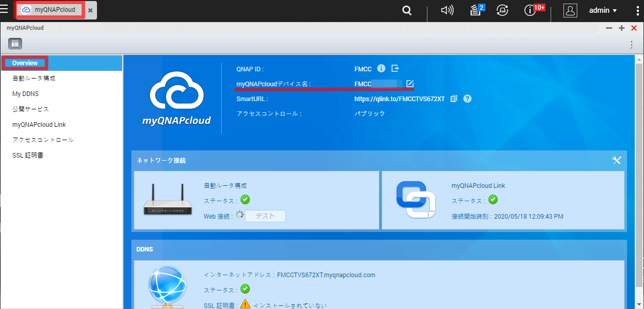This screenshot has height=309, width=644.
Task: Open SSL 証明書 in the sidebar
Action: coord(62,155)
